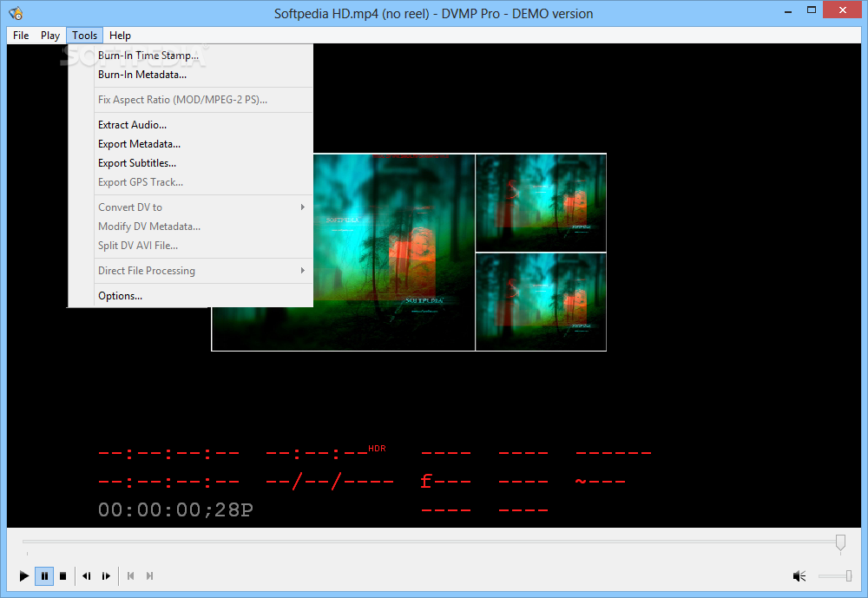Click the seek bar position thumb
868x598 pixels.
pos(840,542)
